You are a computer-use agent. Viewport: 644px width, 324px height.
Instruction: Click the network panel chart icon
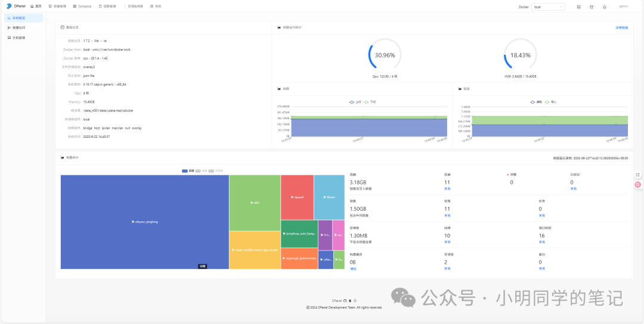click(279, 89)
